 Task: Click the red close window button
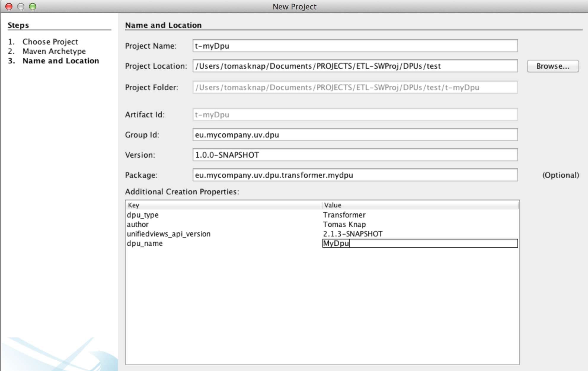(9, 6)
